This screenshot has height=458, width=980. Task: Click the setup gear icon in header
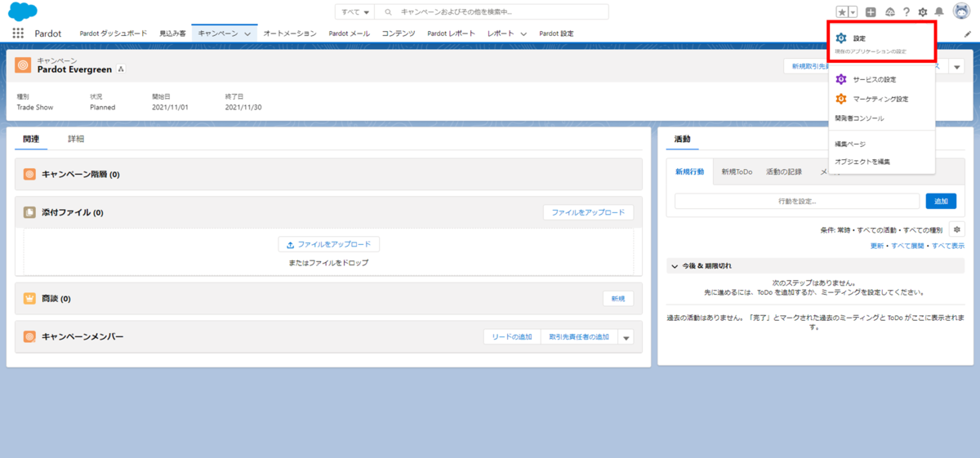click(923, 12)
